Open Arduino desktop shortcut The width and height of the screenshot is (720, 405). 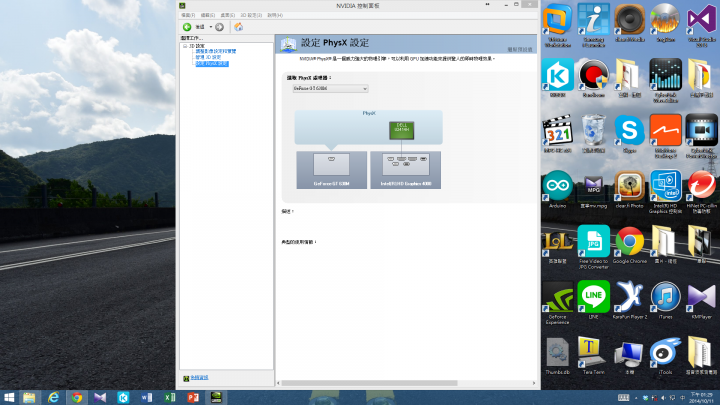[x=557, y=189]
